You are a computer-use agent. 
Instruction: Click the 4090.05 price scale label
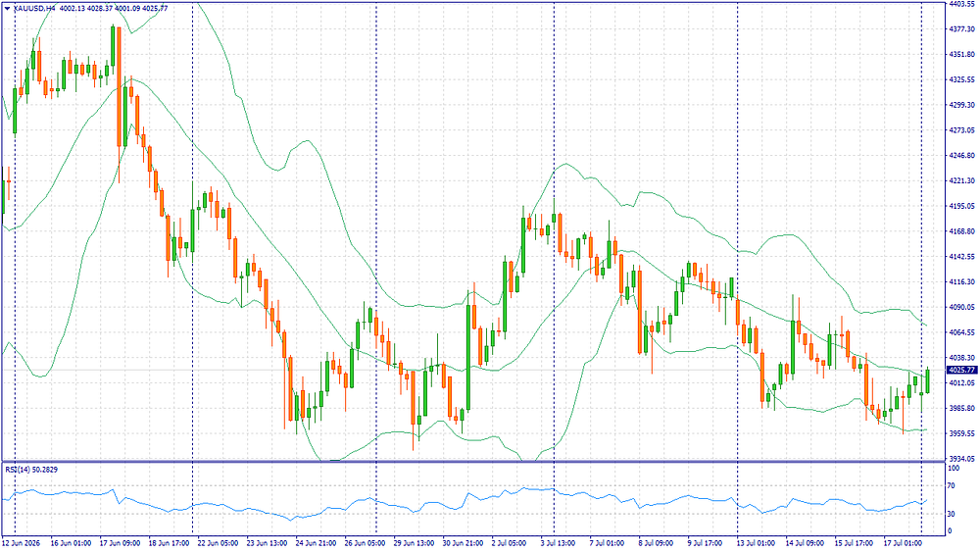(962, 307)
